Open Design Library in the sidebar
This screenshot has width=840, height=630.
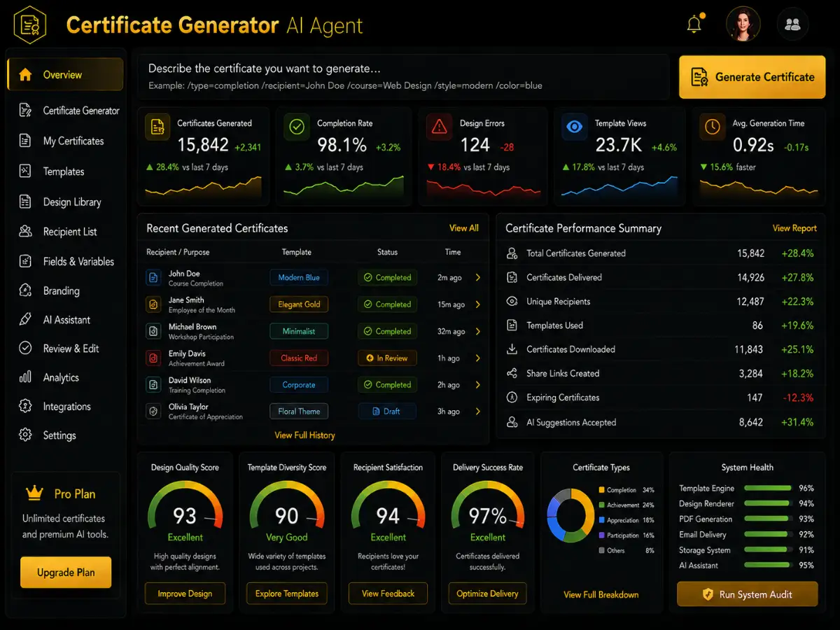point(59,202)
